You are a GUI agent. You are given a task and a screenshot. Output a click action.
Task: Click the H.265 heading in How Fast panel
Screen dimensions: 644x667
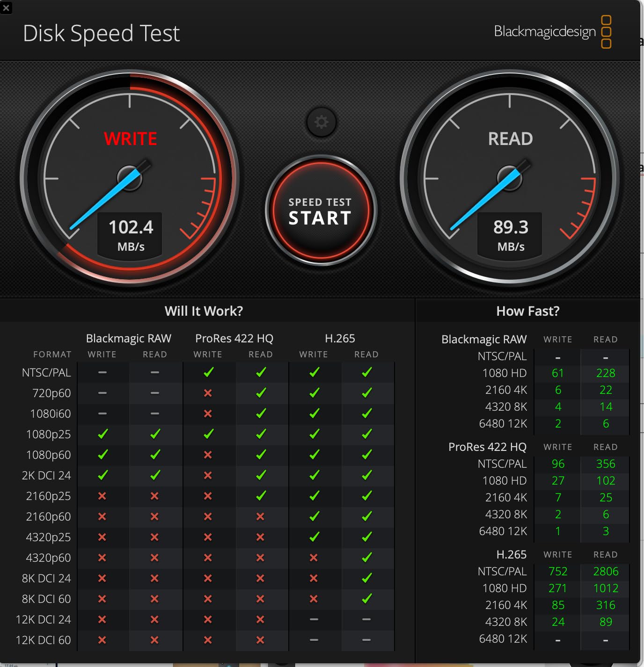pos(511,554)
